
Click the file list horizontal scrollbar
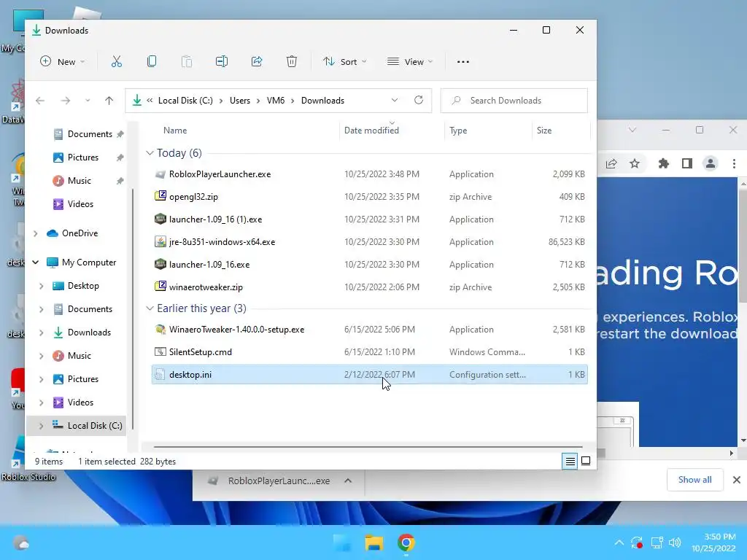pos(368,447)
